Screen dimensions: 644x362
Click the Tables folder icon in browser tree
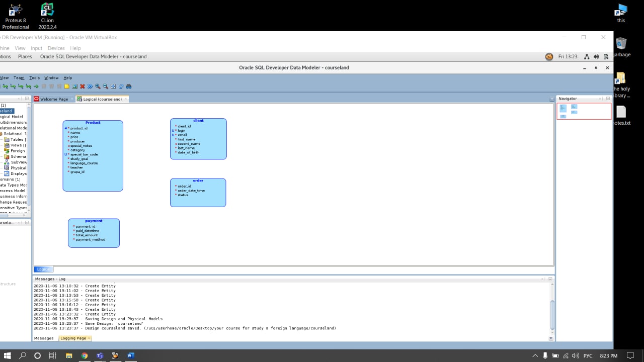click(x=7, y=139)
